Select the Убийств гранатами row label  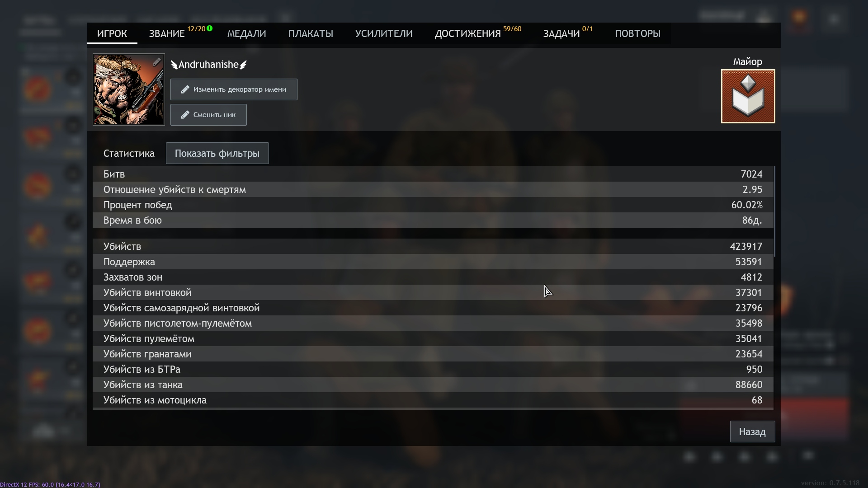tap(147, 354)
